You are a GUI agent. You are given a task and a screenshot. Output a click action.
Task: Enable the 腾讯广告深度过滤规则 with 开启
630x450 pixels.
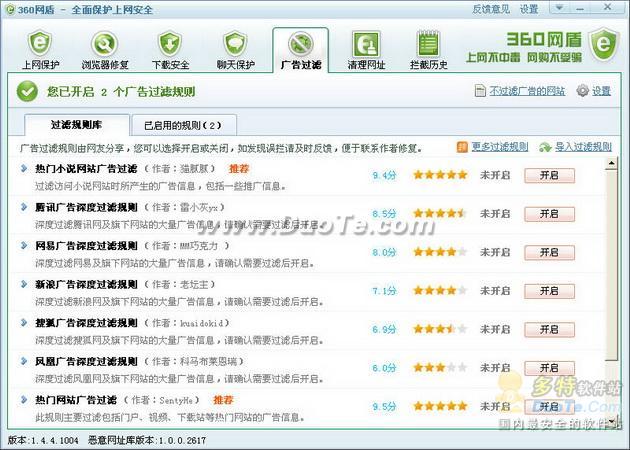(549, 214)
